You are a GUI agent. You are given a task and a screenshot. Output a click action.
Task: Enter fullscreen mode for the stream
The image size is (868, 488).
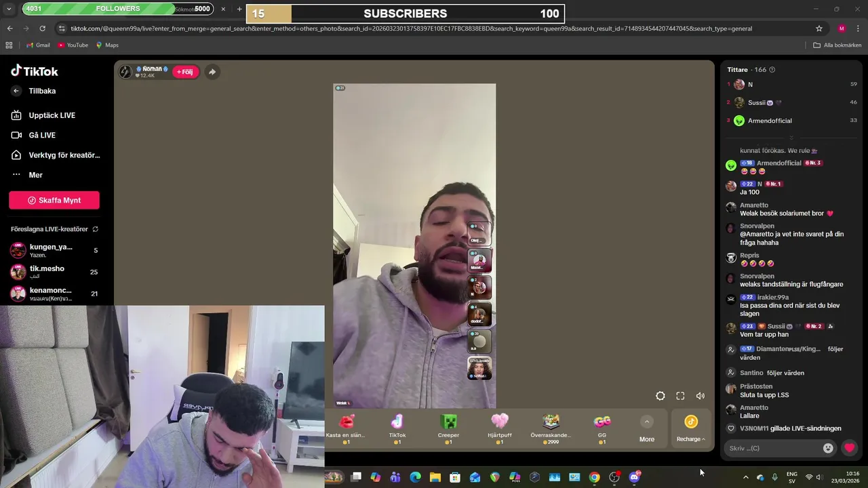680,396
